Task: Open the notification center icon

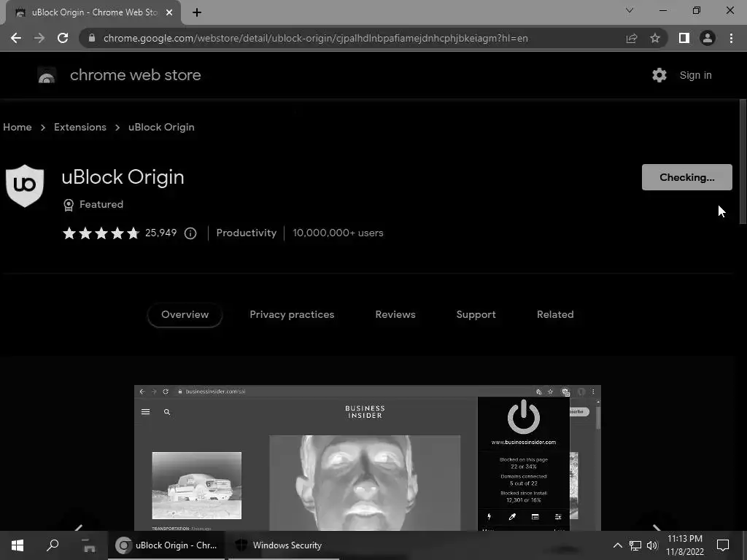Action: (x=723, y=545)
